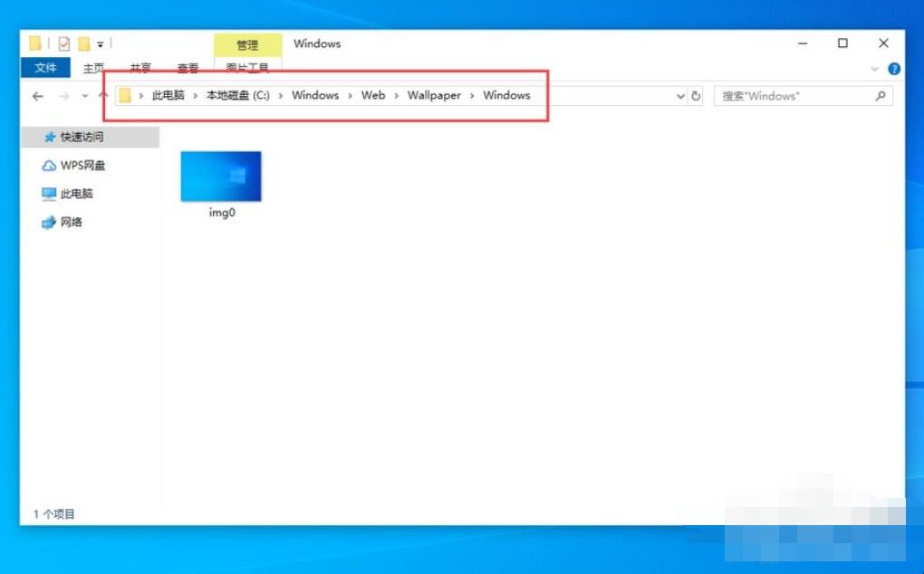Go back with the Back arrow
The width and height of the screenshot is (924, 574).
pos(38,96)
